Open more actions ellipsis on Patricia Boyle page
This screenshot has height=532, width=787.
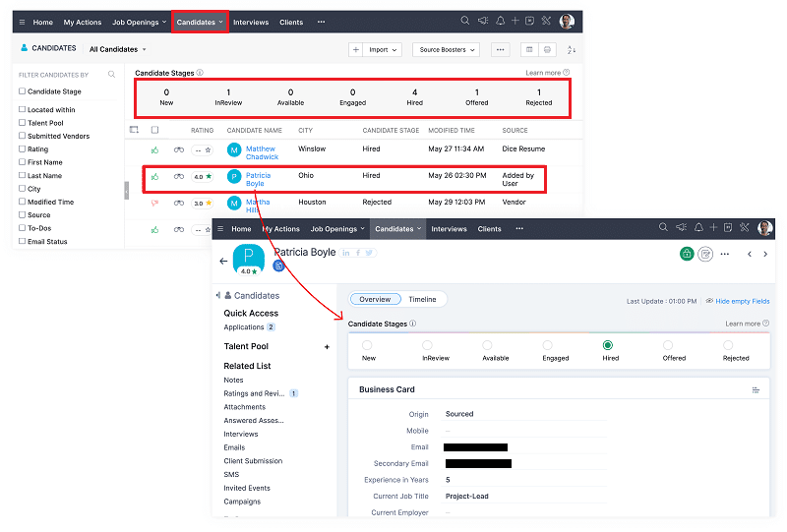coord(725,254)
